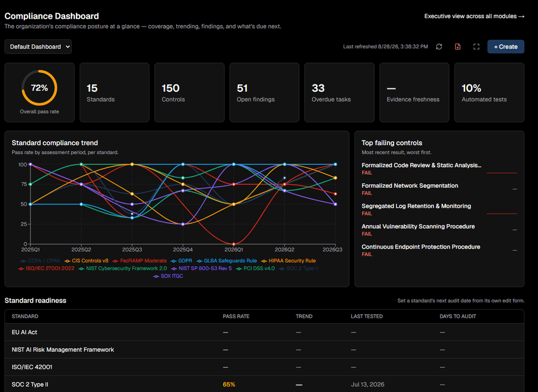
Task: Click the 72% overall pass rate gauge
Action: (40, 88)
